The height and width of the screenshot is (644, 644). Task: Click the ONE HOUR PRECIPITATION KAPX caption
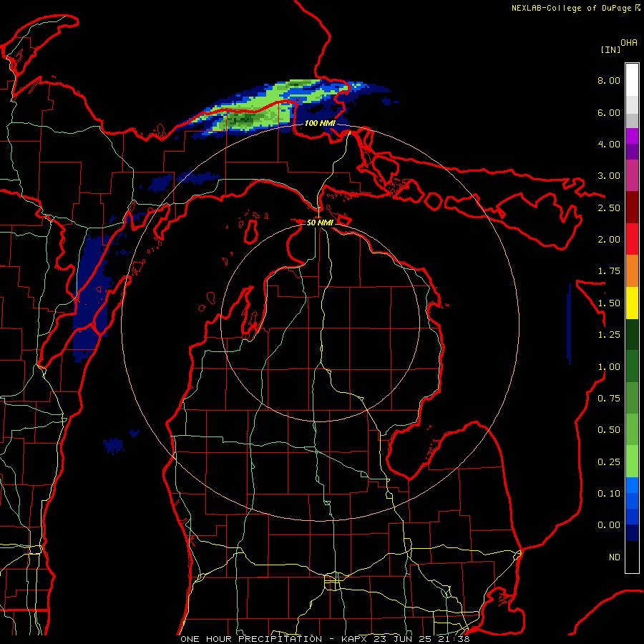325,639
